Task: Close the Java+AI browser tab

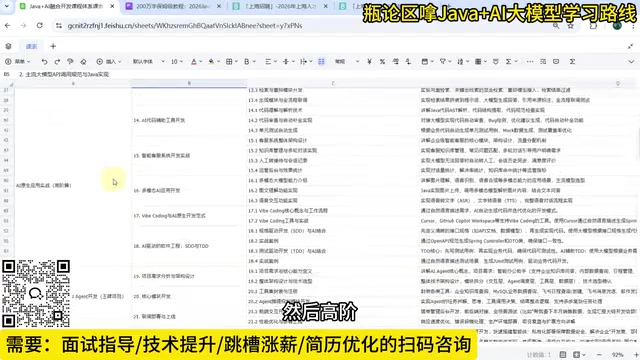Action: (112, 6)
